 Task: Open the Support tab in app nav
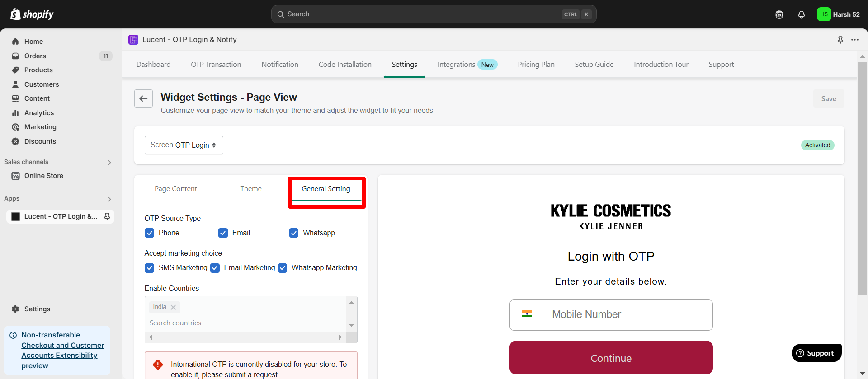(x=721, y=65)
